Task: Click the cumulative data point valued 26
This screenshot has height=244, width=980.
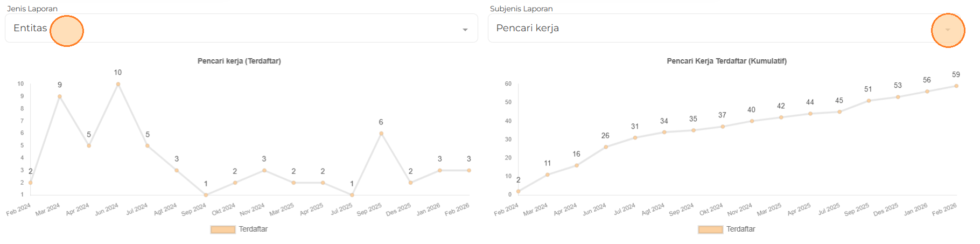Action: [606, 147]
